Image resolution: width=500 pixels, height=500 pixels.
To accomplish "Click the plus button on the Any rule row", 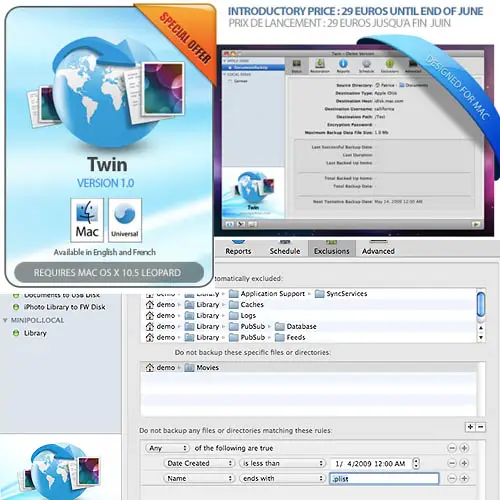I will tap(464, 448).
